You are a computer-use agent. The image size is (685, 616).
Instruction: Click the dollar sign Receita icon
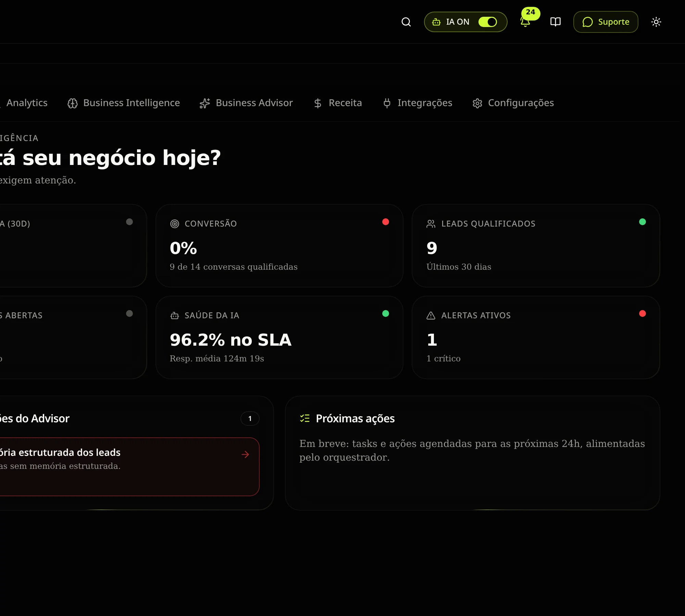(318, 103)
